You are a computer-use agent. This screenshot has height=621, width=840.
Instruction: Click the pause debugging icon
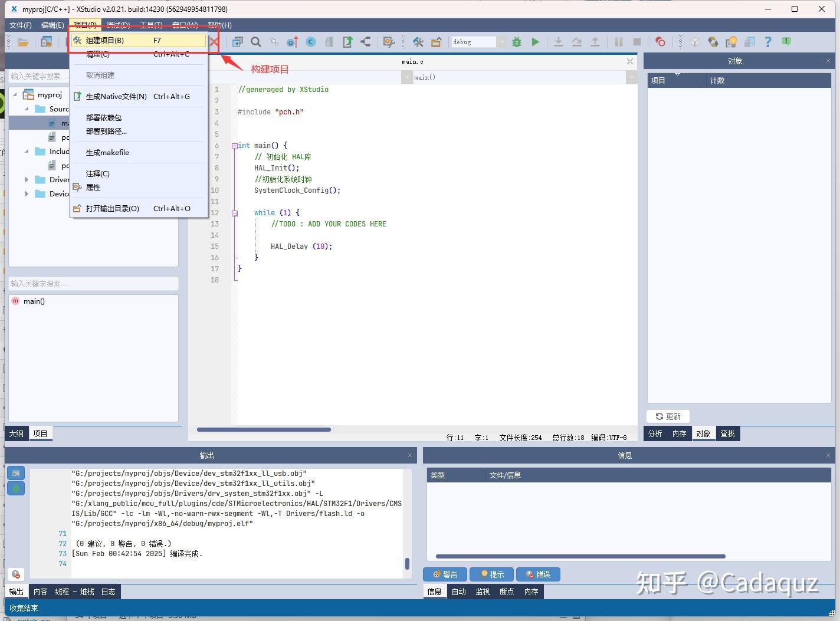[618, 42]
